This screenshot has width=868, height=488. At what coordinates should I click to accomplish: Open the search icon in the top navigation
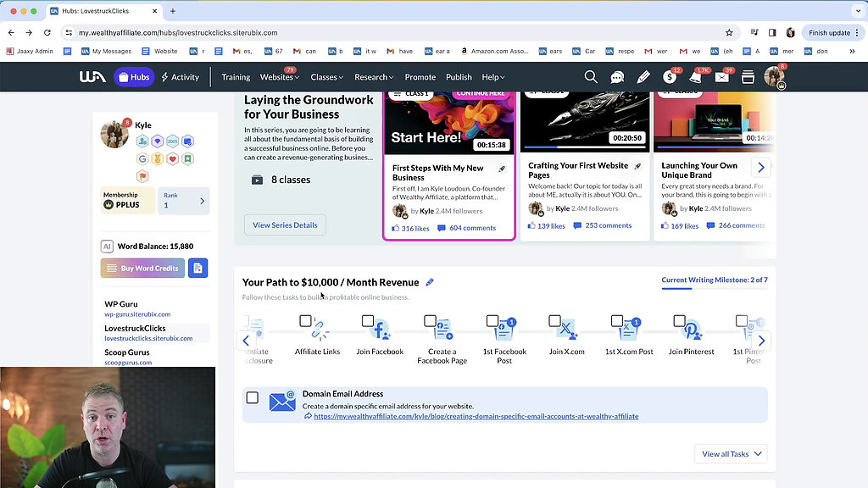tap(591, 76)
